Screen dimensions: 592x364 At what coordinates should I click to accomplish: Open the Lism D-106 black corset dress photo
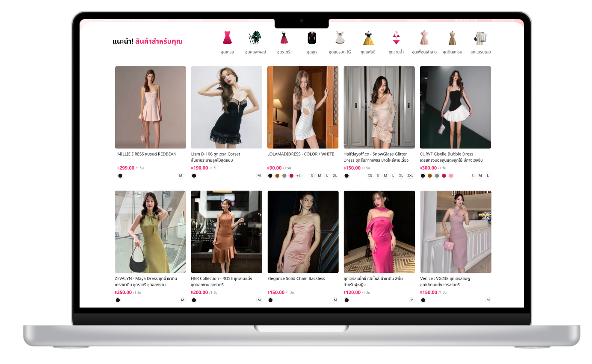click(227, 107)
